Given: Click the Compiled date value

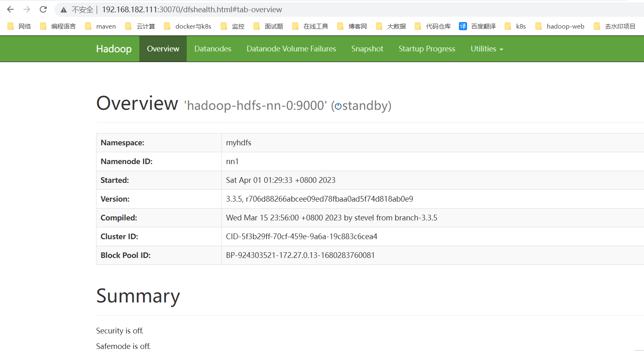Looking at the screenshot, I should coord(331,218).
